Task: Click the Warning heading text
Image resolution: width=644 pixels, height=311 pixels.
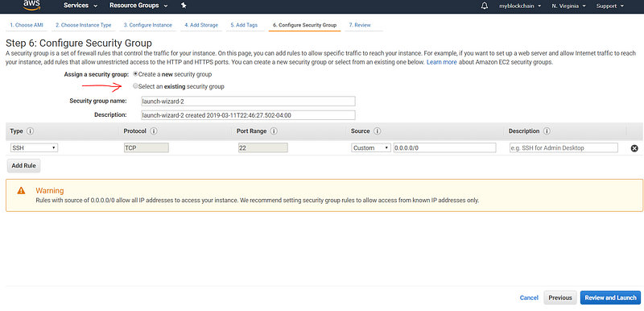Action: [50, 191]
